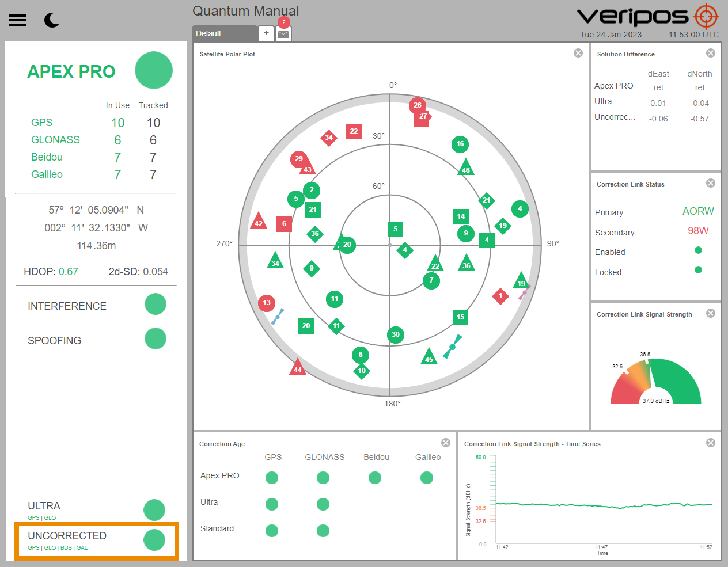Click the Ultra dEast value 0.01
Viewport: 728px width, 567px height.
pos(658,103)
